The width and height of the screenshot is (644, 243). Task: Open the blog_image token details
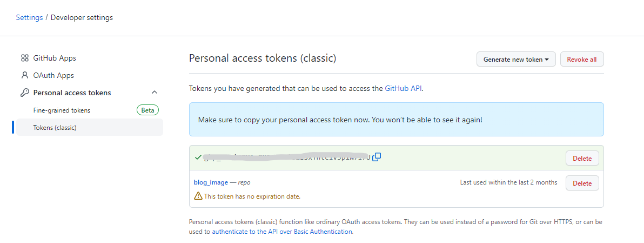[211, 182]
